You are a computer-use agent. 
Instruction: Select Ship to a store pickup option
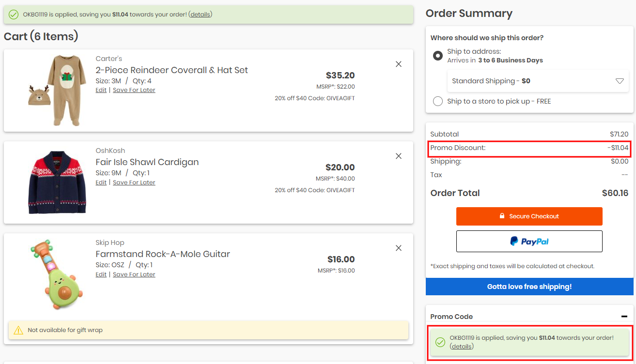point(438,101)
